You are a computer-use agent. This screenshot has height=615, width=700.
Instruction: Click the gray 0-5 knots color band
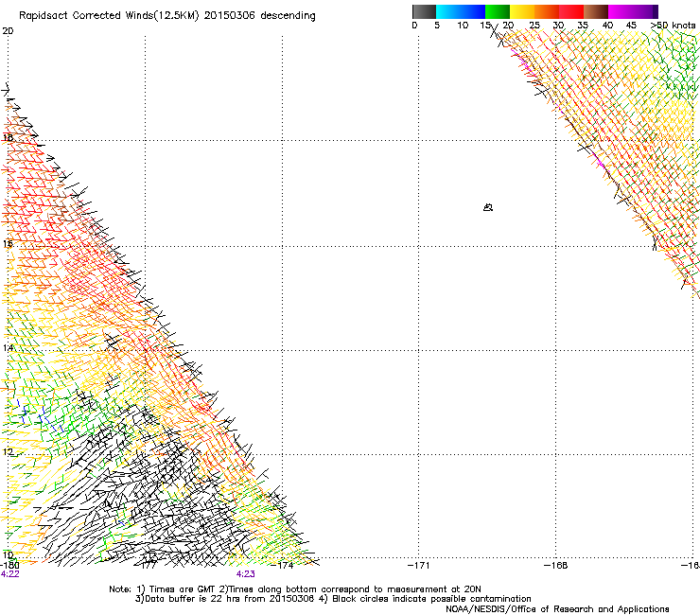point(424,11)
